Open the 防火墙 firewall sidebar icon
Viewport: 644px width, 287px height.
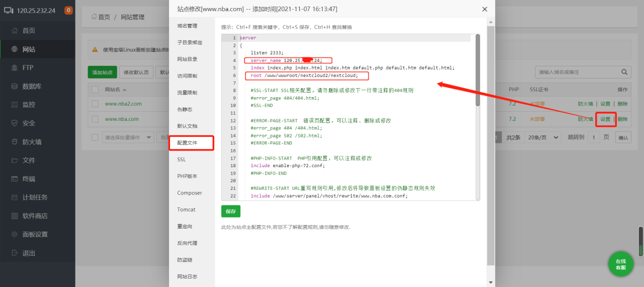15,142
